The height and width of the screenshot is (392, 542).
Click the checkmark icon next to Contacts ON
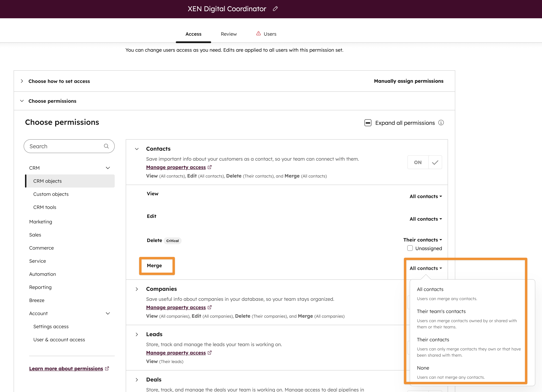[435, 162]
